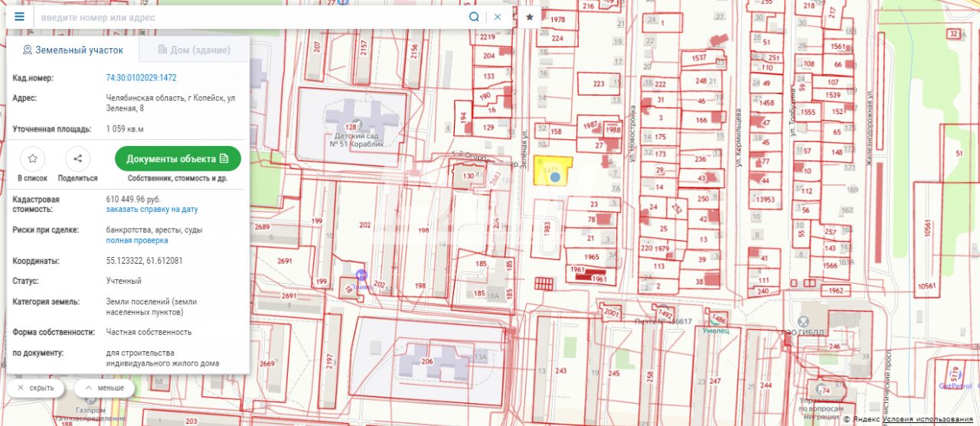980x426 pixels.
Task: Clear the search with the X icon
Action: coord(498,17)
